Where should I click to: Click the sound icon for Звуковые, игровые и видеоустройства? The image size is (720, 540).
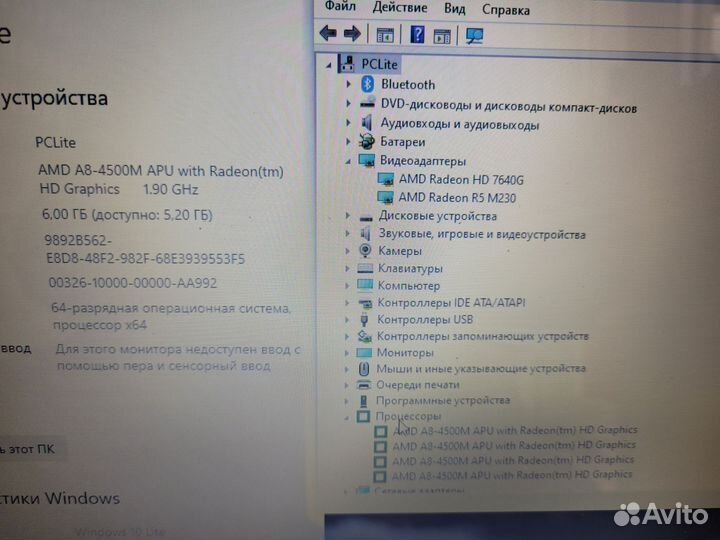point(366,234)
